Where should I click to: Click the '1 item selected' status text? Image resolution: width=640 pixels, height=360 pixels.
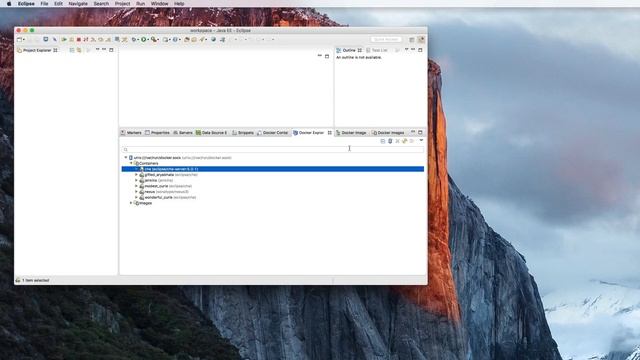(x=36, y=280)
